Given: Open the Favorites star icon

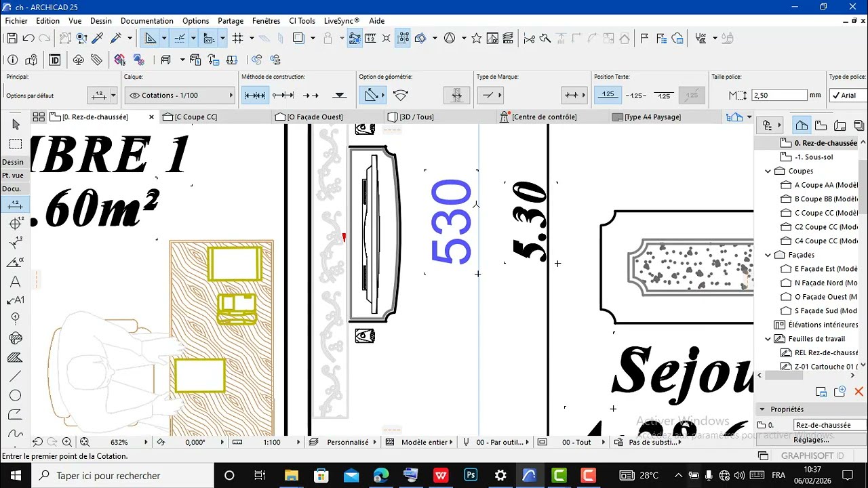Looking at the screenshot, I should coord(477,38).
